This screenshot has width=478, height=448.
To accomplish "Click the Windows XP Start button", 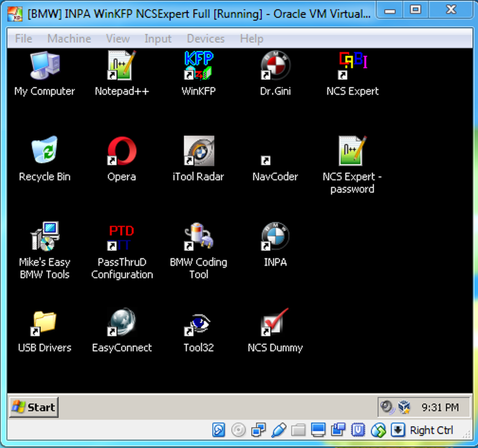I will coord(34,407).
